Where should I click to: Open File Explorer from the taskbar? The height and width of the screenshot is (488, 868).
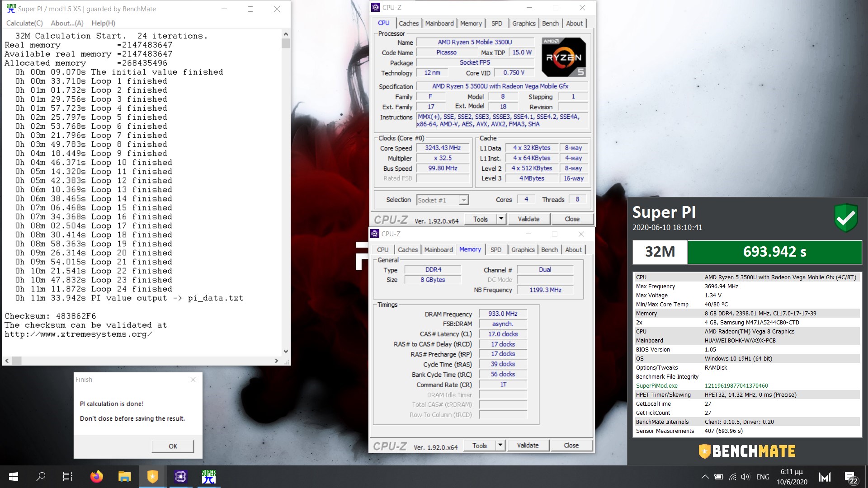[124, 477]
